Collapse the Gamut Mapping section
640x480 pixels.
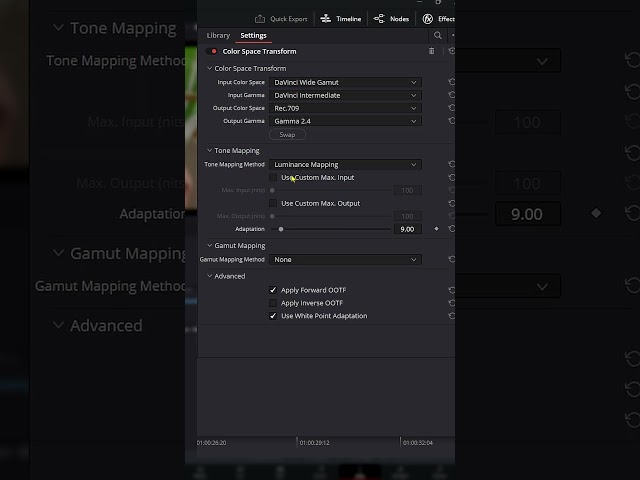tap(209, 245)
